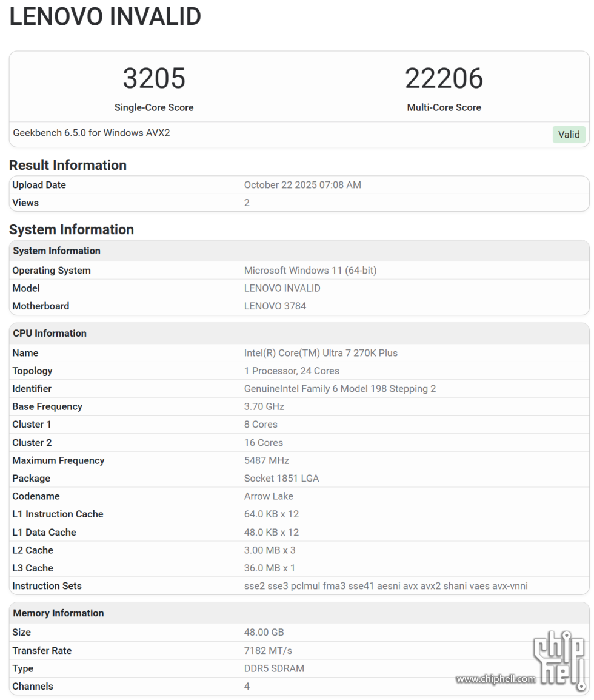Click the multi-core score 22206

(x=444, y=78)
